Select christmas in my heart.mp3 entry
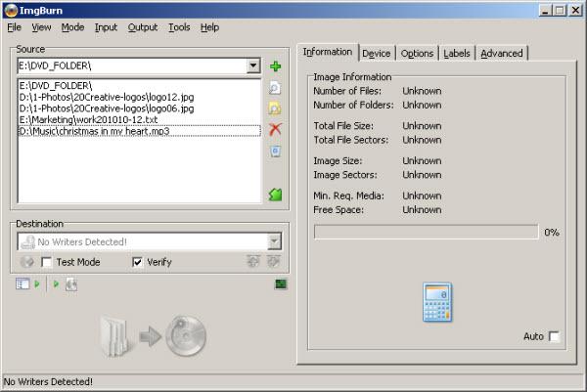 click(139, 131)
